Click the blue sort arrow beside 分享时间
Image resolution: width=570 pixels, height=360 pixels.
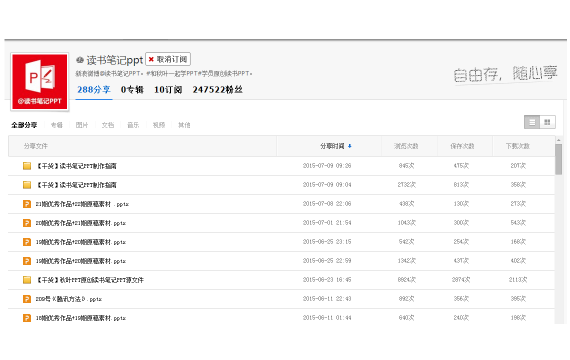click(350, 146)
